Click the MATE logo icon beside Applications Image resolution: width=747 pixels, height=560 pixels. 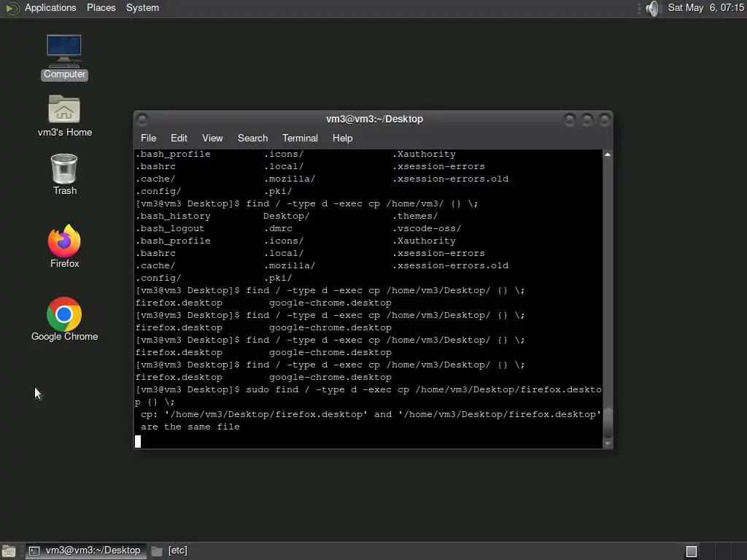(x=12, y=8)
